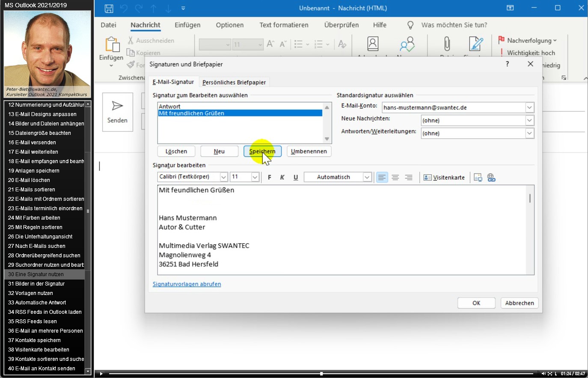588x378 pixels.
Task: Click the save icon in title bar
Action: [x=109, y=8]
